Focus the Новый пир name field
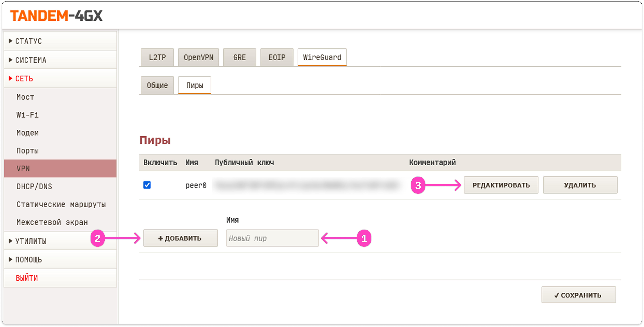The image size is (644, 327). pos(272,238)
